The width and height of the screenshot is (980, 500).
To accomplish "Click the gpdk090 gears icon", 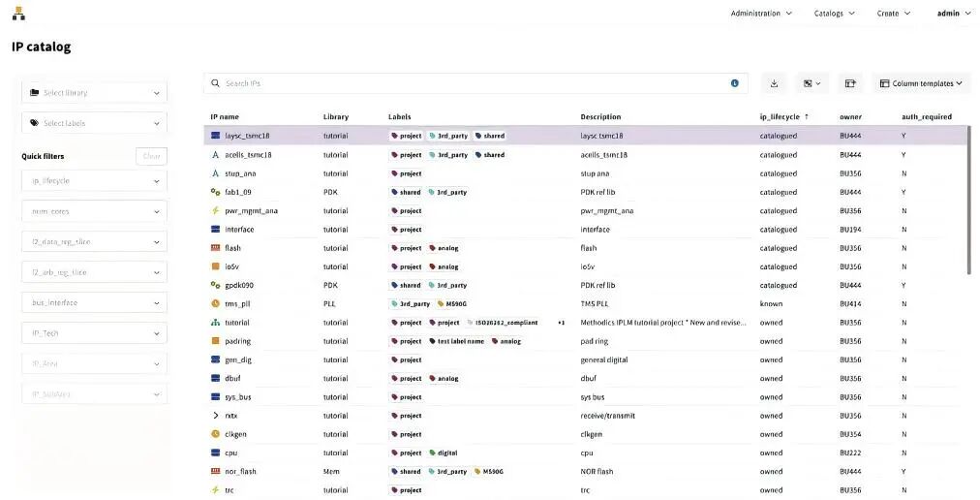I will [x=216, y=285].
